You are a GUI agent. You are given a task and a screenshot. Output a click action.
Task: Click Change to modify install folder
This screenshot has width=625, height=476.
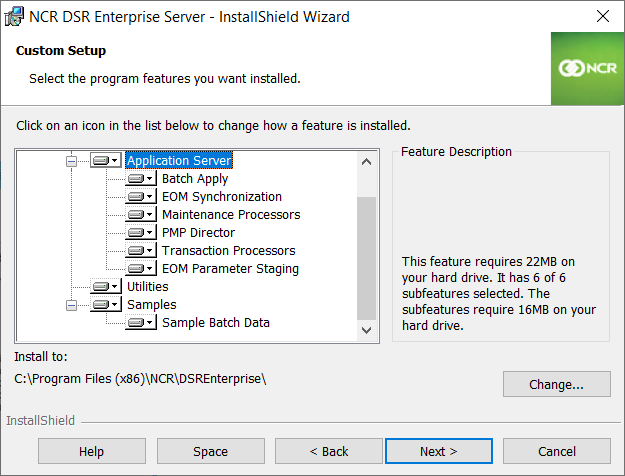coord(557,384)
